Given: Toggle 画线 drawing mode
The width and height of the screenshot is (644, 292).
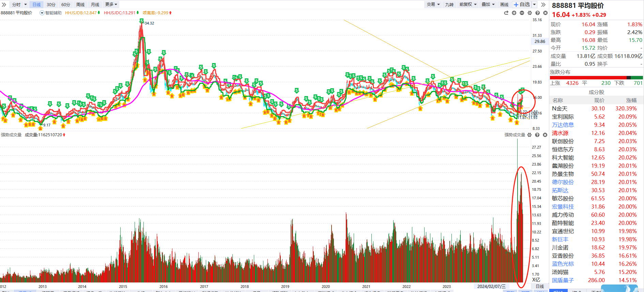Looking at the screenshot, I should 504,4.
